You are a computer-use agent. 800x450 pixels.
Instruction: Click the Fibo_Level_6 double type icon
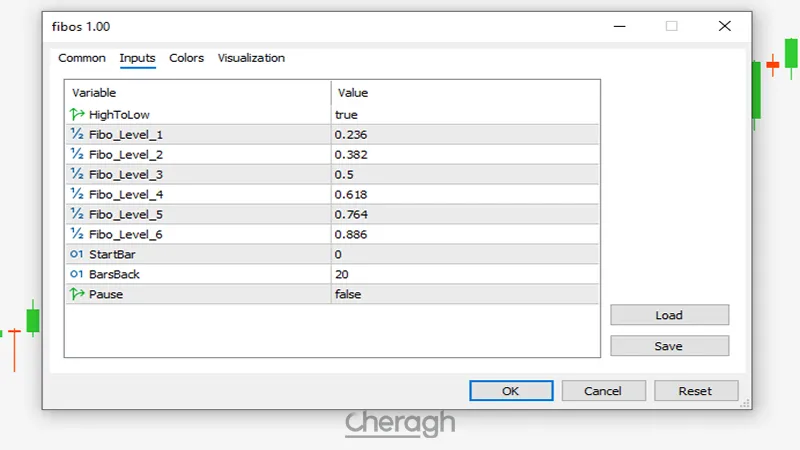pyautogui.click(x=77, y=234)
